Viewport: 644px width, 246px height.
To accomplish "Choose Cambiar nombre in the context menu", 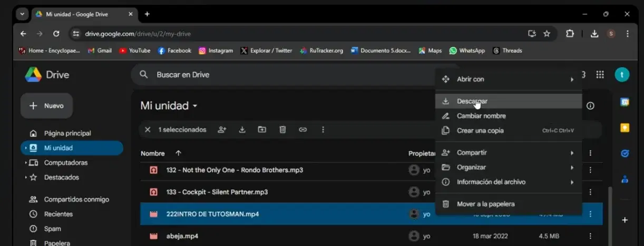I will (x=509, y=116).
